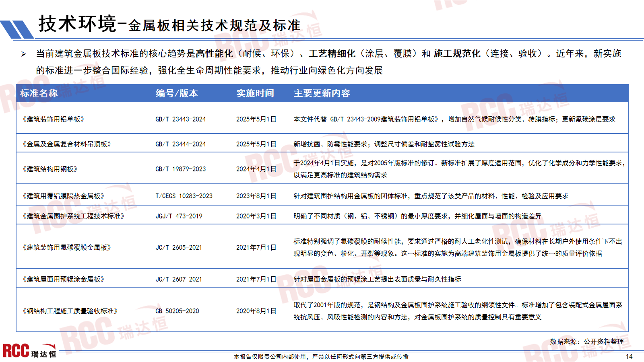This screenshot has width=644, height=362.
Task: Select the date 2024年4月1日
Action: click(256, 169)
